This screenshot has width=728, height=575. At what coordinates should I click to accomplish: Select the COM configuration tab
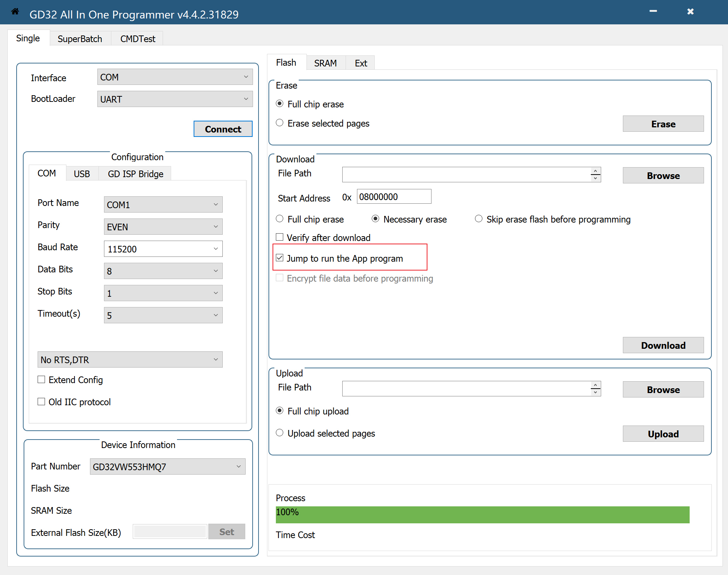(47, 173)
